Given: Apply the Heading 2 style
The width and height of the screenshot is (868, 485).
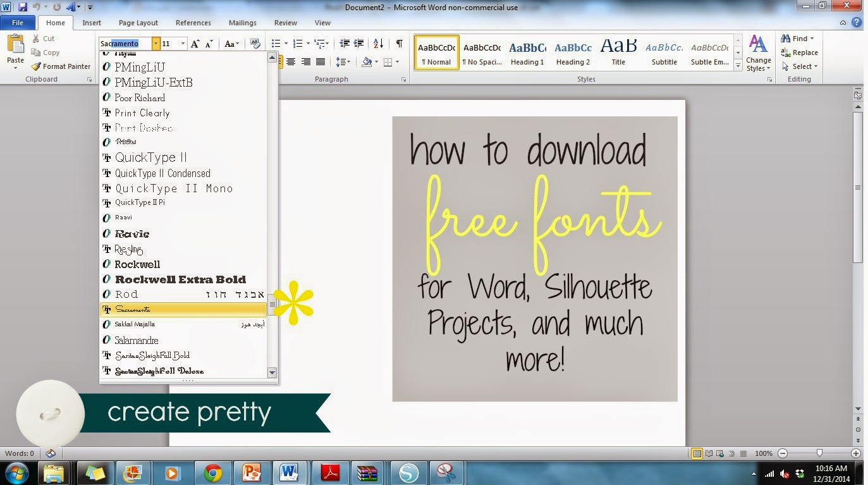Looking at the screenshot, I should click(573, 53).
